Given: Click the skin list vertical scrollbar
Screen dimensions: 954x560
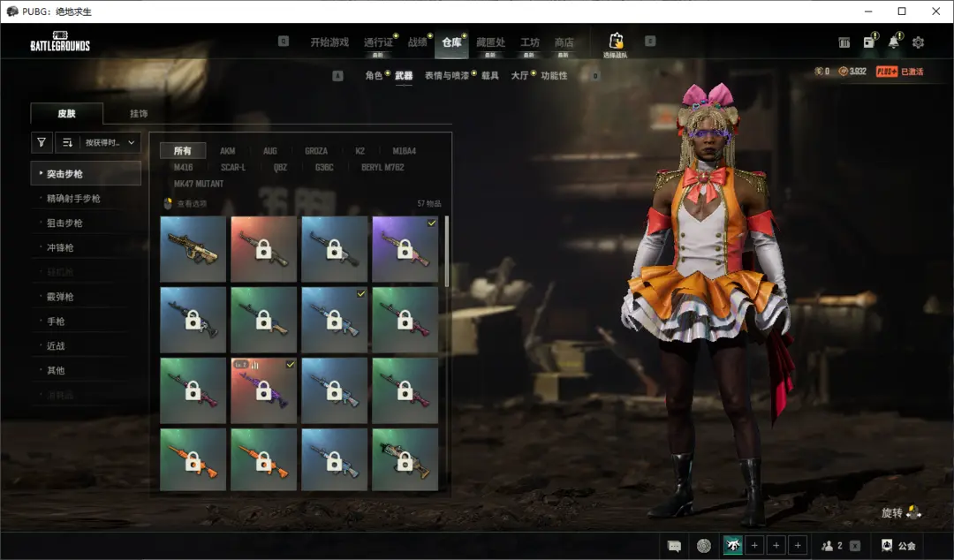Looking at the screenshot, I should (x=447, y=252).
